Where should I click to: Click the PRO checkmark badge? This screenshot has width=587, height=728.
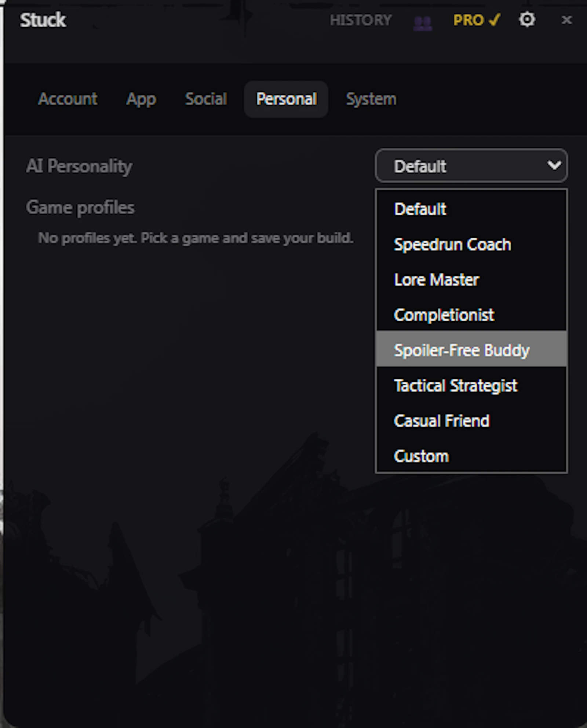point(477,20)
